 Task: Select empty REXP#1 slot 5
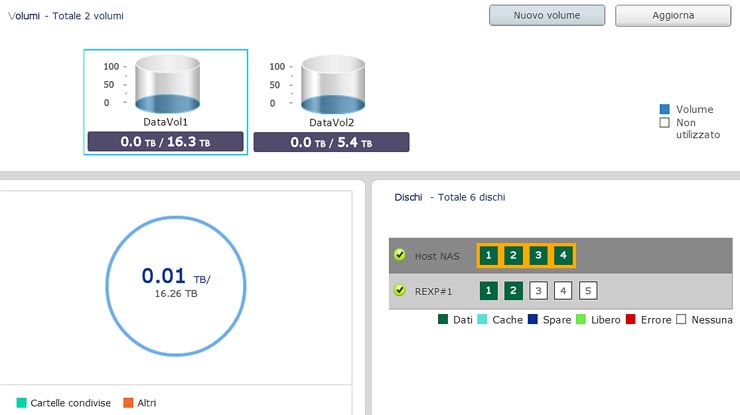[589, 291]
